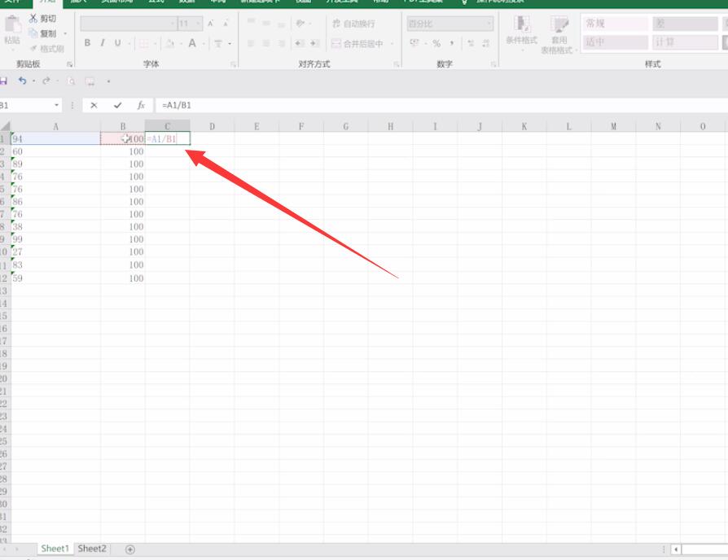Apply the 计算 (Calculation) cell style
This screenshot has width=728, height=560.
[685, 42]
